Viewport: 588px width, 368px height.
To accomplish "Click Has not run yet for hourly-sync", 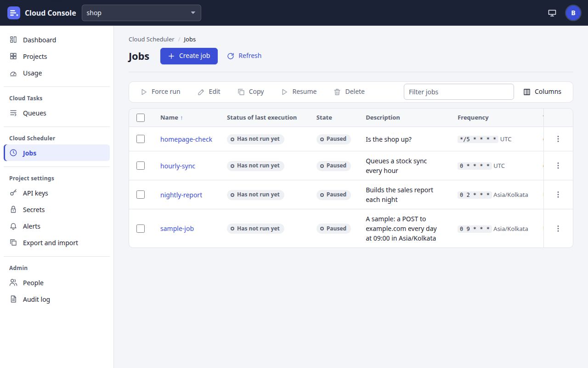I will tap(255, 166).
